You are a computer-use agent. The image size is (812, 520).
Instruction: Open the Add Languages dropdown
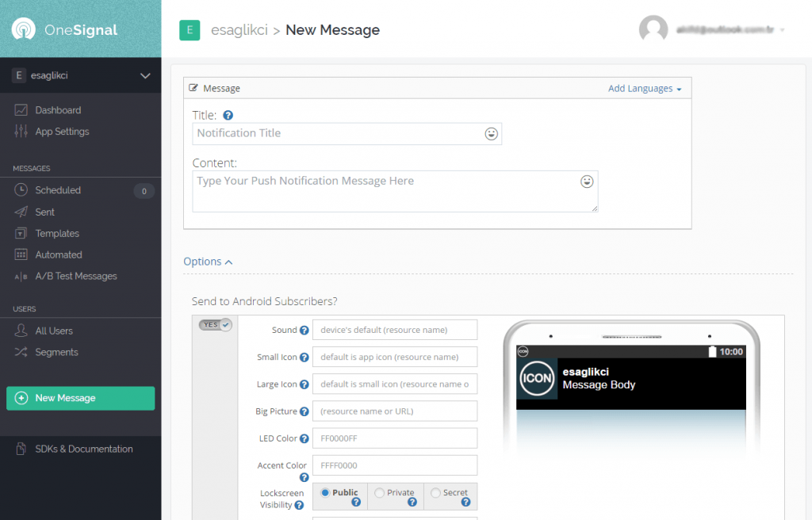tap(645, 89)
